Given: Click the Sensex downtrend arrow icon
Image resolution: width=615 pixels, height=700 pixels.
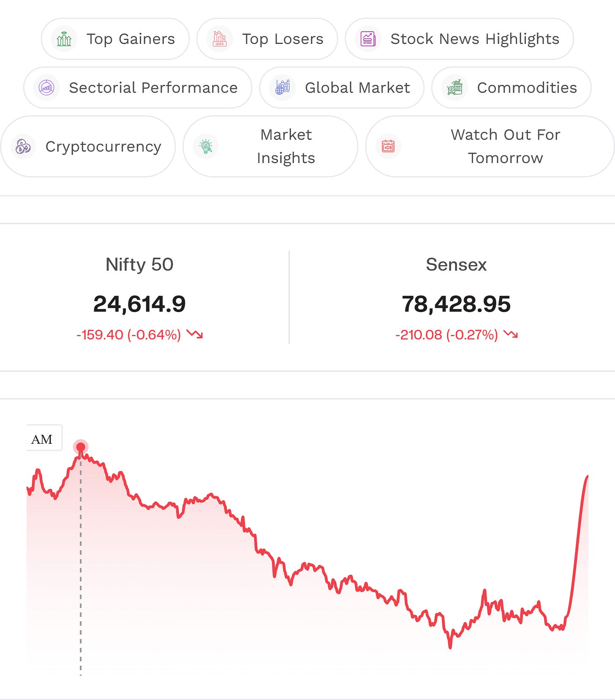Looking at the screenshot, I should coord(511,334).
